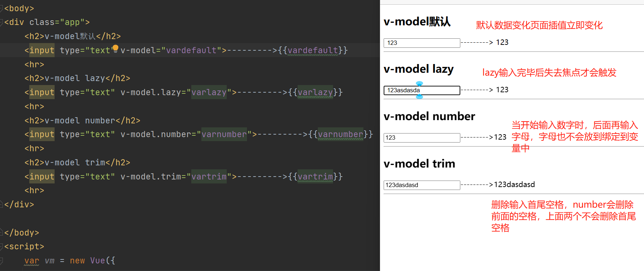Click the </body> closing tag in code
The width and height of the screenshot is (644, 271).
pyautogui.click(x=22, y=233)
